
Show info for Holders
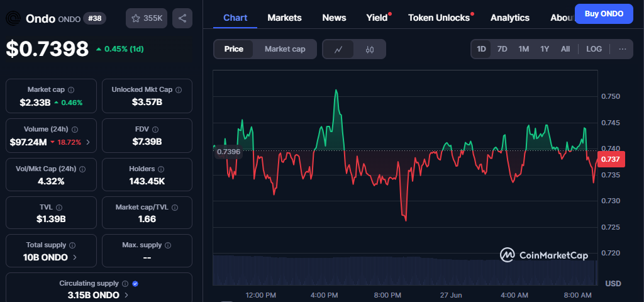(x=161, y=169)
